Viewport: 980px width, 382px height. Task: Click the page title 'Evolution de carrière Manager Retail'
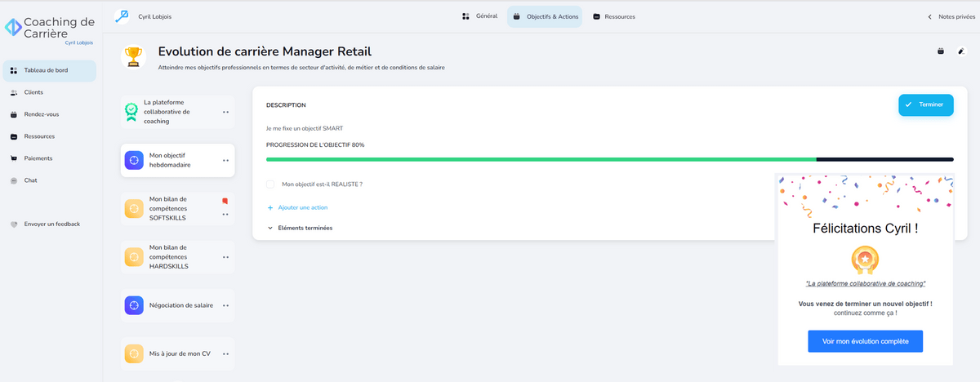pos(265,51)
